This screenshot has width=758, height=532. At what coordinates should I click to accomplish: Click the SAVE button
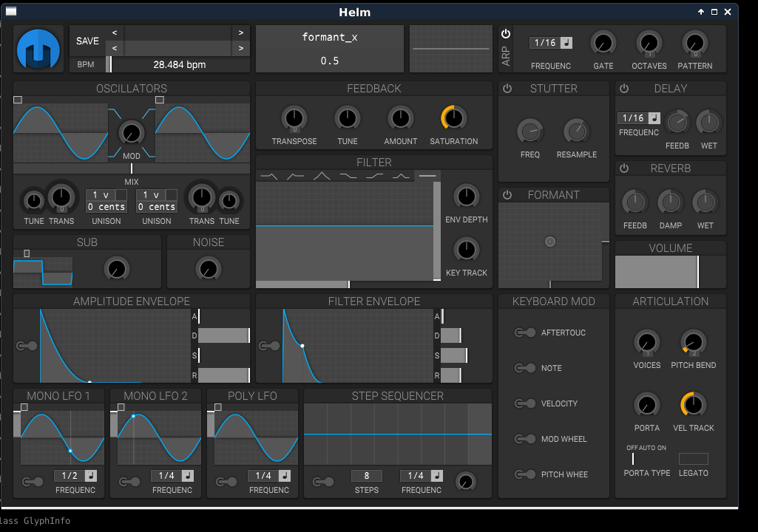pyautogui.click(x=87, y=41)
